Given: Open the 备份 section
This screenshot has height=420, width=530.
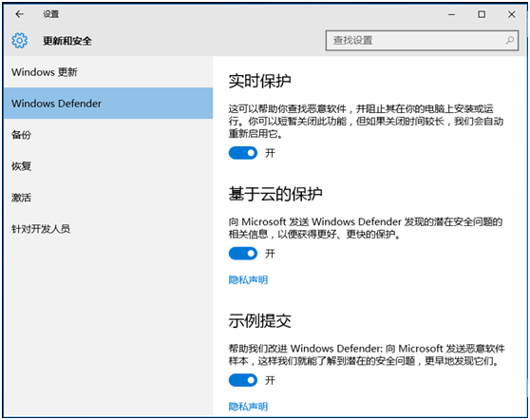Looking at the screenshot, I should [x=108, y=135].
